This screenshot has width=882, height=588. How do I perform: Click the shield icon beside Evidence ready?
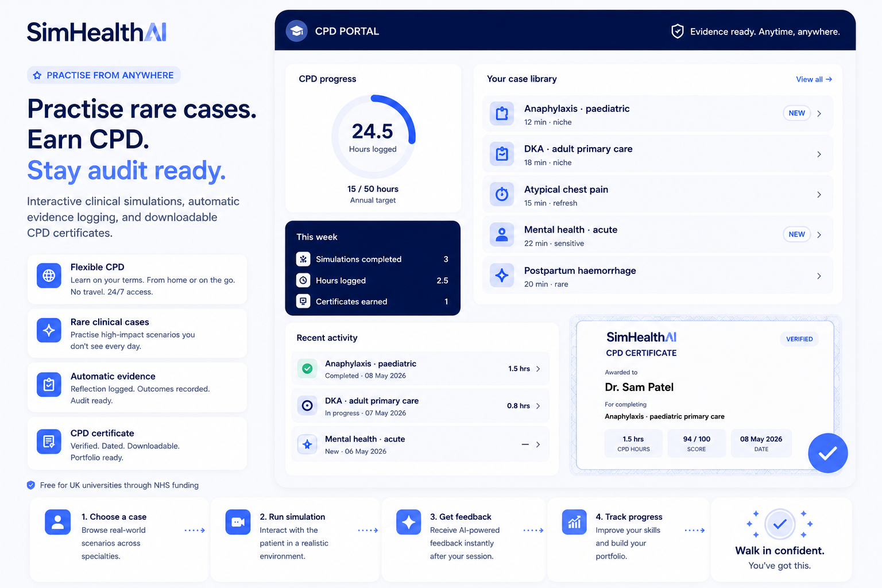pos(678,32)
